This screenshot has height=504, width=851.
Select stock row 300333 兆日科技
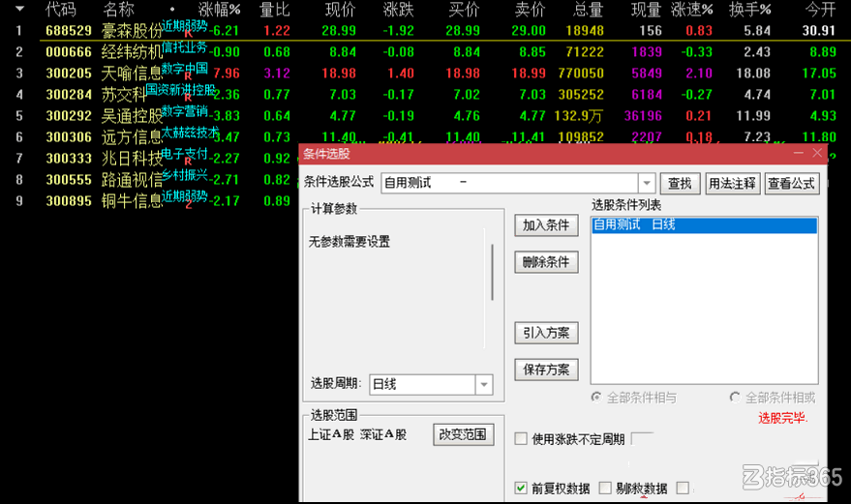(x=149, y=159)
